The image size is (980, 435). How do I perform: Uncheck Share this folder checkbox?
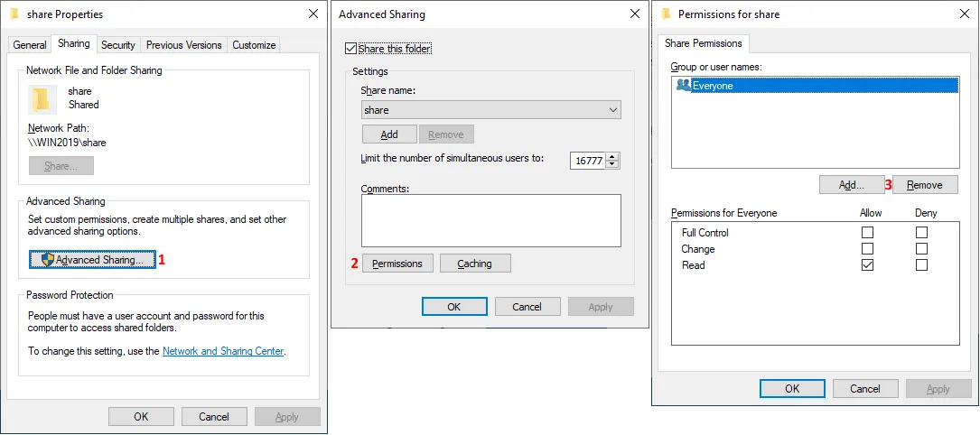pos(350,48)
